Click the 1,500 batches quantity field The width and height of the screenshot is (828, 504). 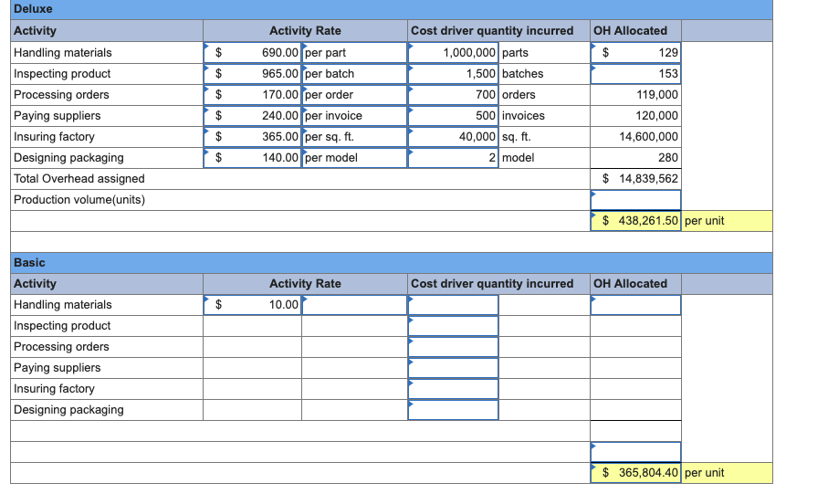453,74
